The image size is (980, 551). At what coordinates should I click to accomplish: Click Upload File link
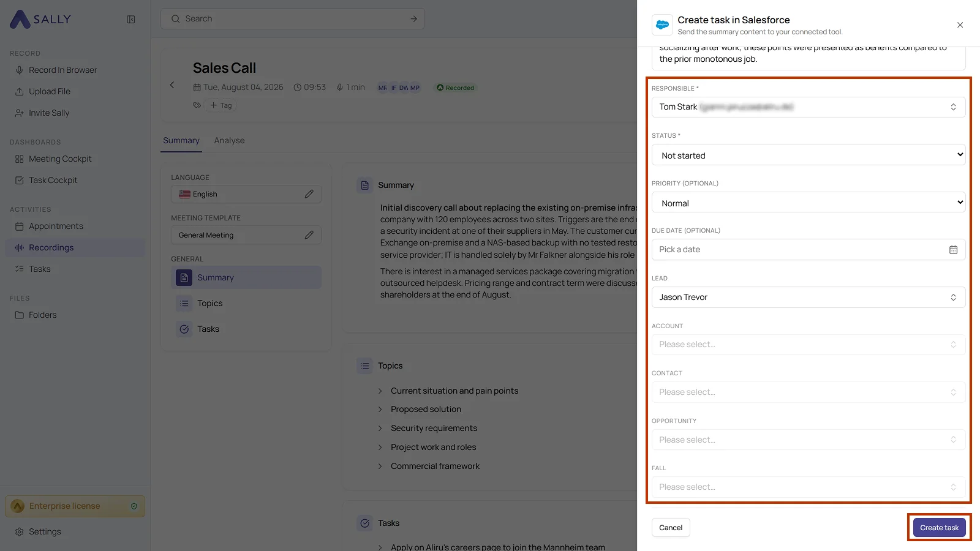pos(50,92)
